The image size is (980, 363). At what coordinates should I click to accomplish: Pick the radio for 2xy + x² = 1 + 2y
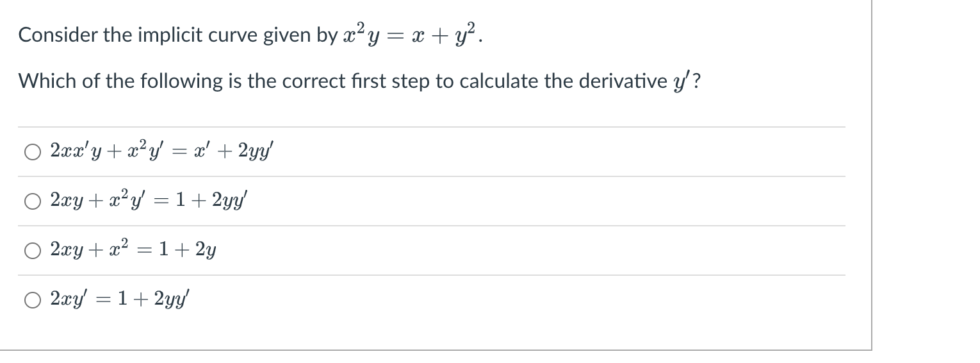pos(33,251)
